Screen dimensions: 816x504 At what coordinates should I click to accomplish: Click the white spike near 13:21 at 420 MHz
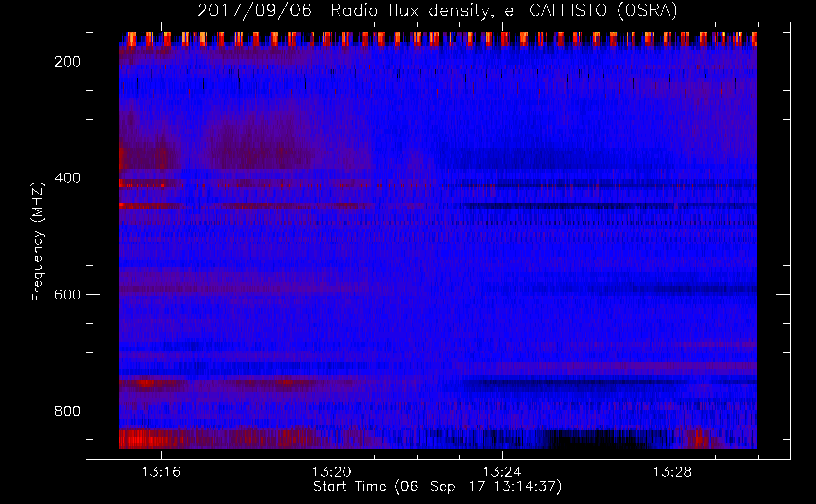pos(388,190)
